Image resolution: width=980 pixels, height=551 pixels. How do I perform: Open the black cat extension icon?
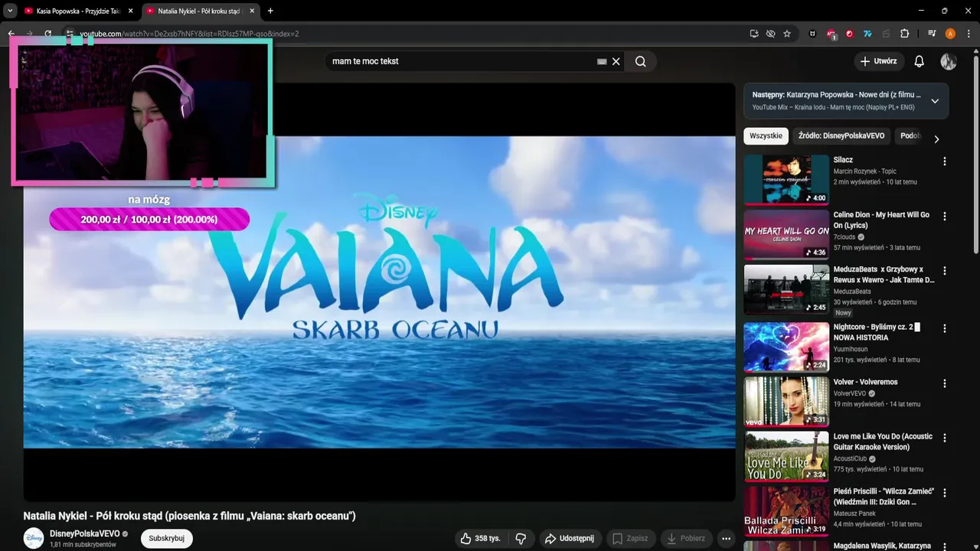point(812,34)
